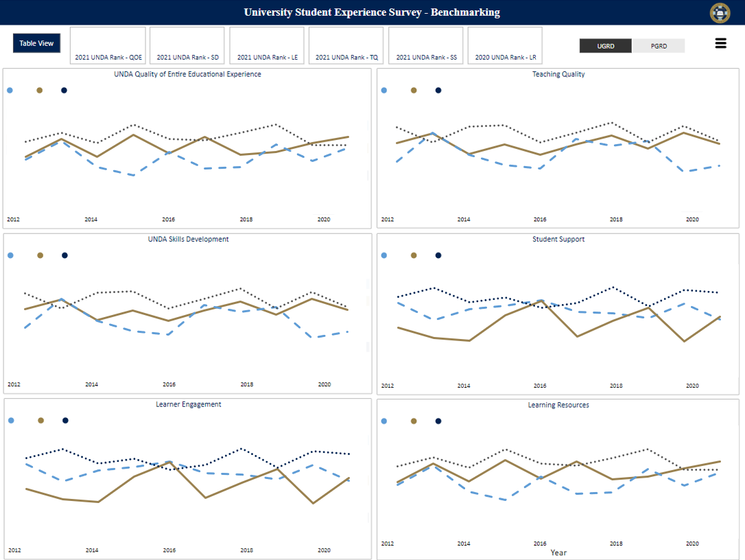Switch to Table View
This screenshot has width=745, height=560.
tap(36, 43)
